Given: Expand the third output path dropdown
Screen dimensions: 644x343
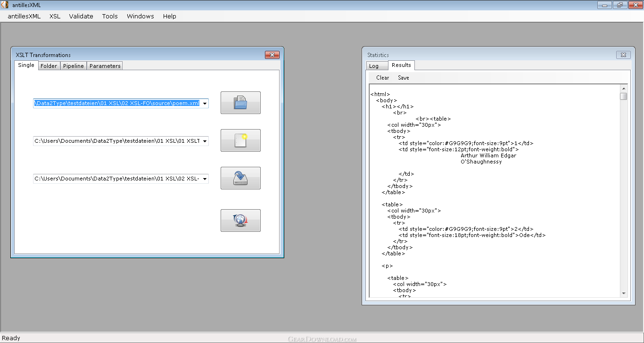Looking at the screenshot, I should [x=205, y=179].
